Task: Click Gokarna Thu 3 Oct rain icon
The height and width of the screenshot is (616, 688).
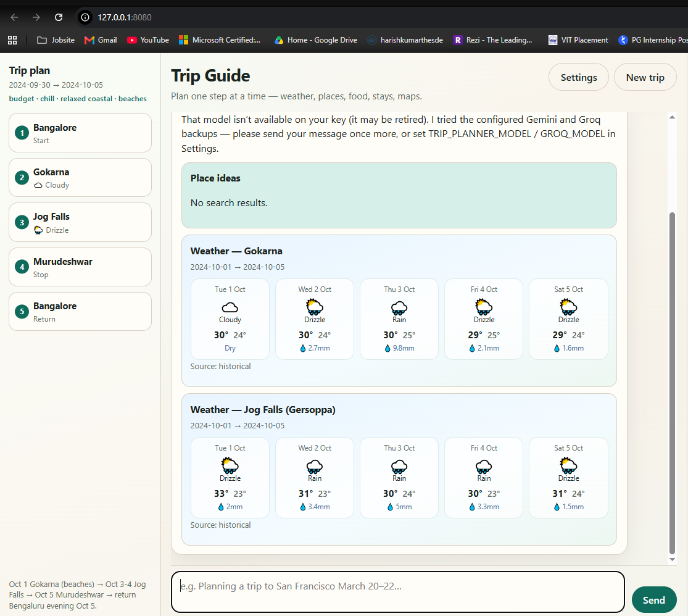Action: [x=399, y=308]
